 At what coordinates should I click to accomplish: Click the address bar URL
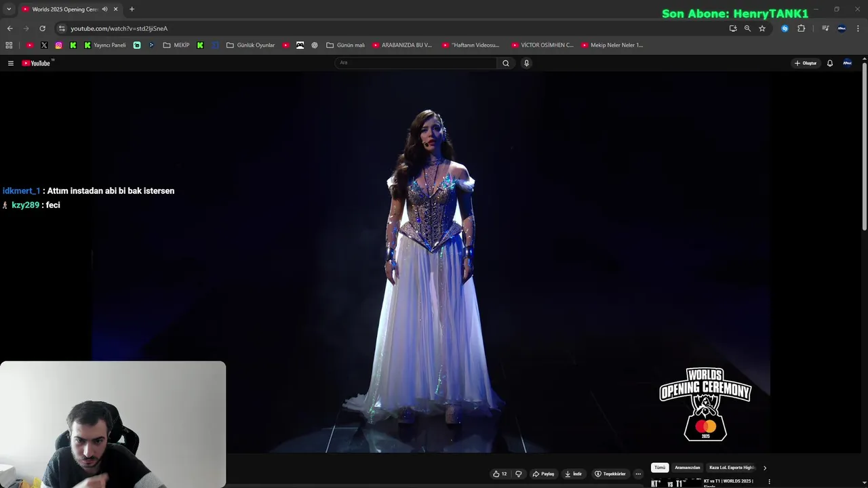point(119,28)
